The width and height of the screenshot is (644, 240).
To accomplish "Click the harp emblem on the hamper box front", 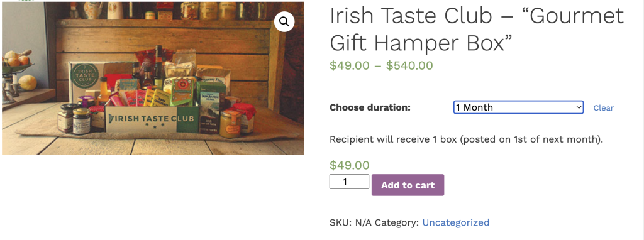I will 112,119.
